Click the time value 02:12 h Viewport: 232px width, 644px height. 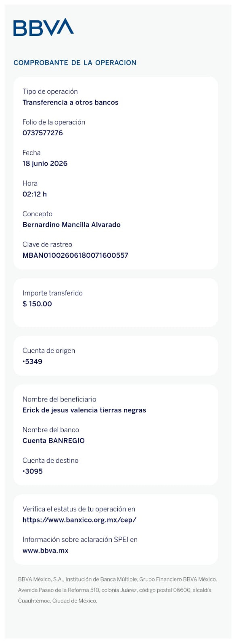pyautogui.click(x=35, y=194)
